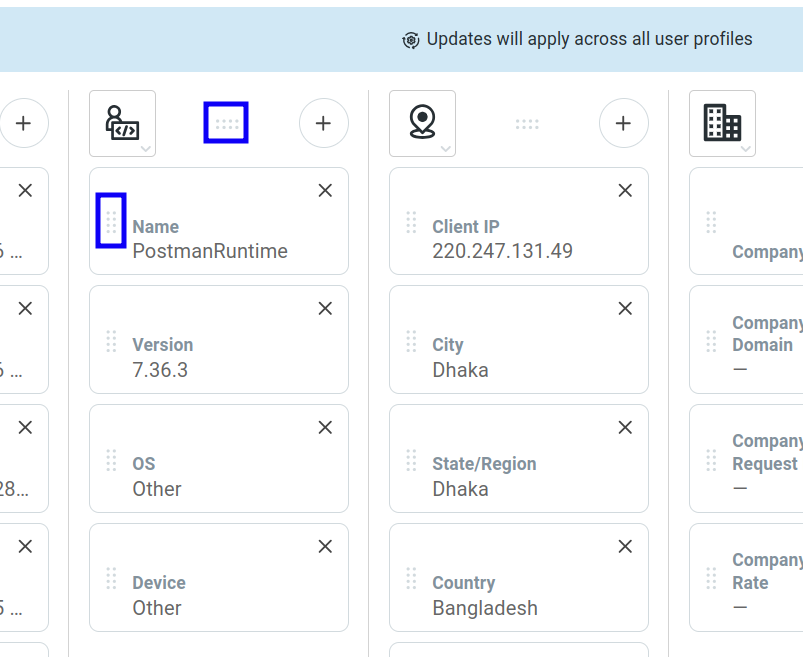Viewport: 803px width, 657px height.
Task: Remove the City Dhaka card
Action: click(624, 308)
